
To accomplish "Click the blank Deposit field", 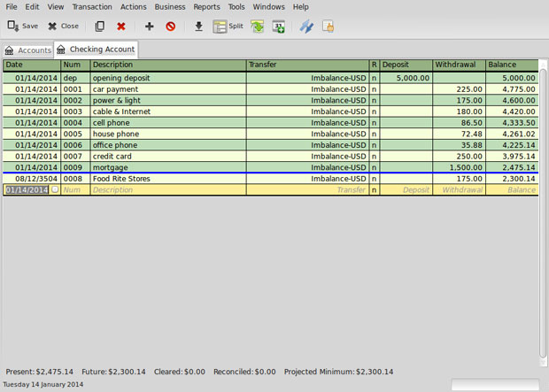I will click(x=406, y=189).
